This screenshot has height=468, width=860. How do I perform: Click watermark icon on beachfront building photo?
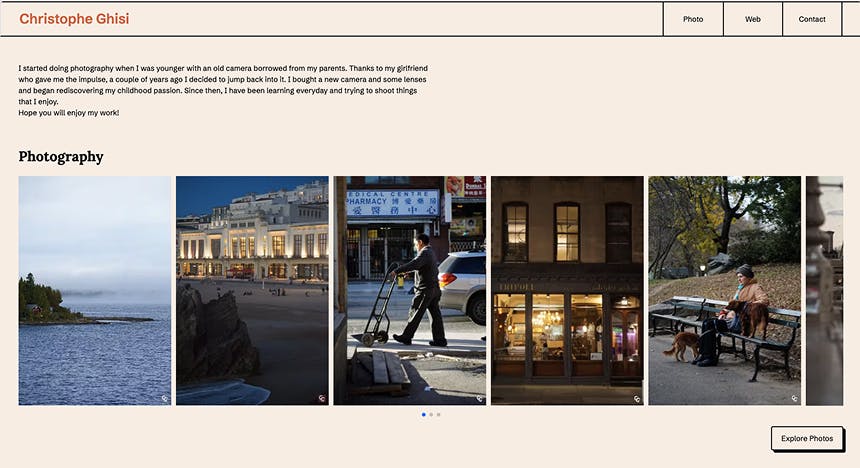pos(322,398)
